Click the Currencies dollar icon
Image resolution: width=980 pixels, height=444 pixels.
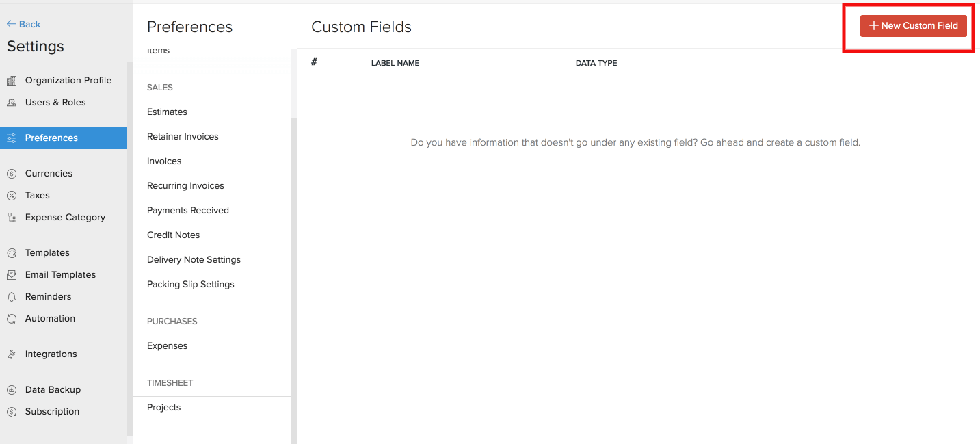click(12, 174)
